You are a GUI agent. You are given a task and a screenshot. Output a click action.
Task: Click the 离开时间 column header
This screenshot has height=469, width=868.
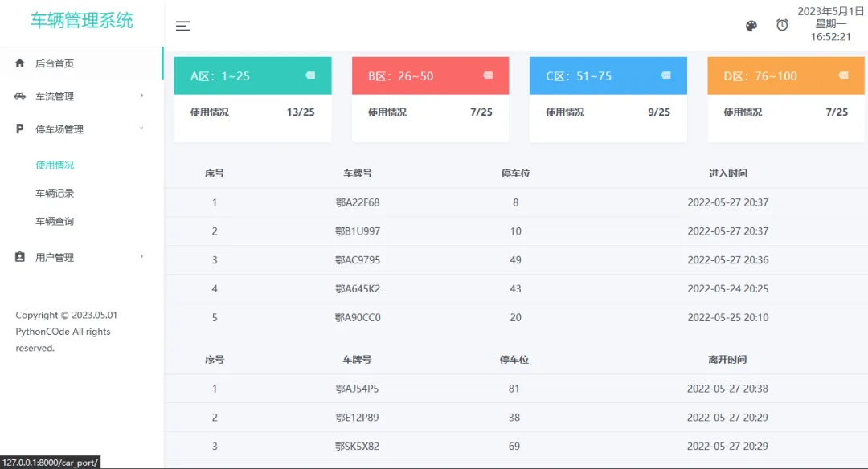[727, 360]
